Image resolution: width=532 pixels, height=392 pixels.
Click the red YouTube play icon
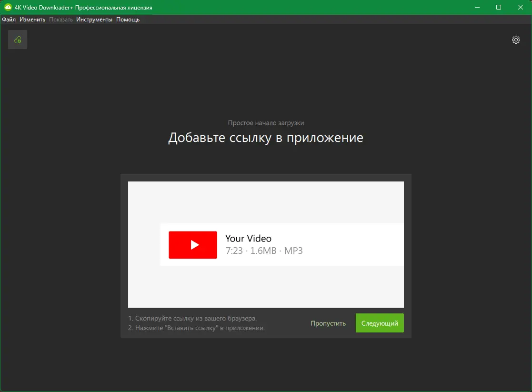pos(192,244)
